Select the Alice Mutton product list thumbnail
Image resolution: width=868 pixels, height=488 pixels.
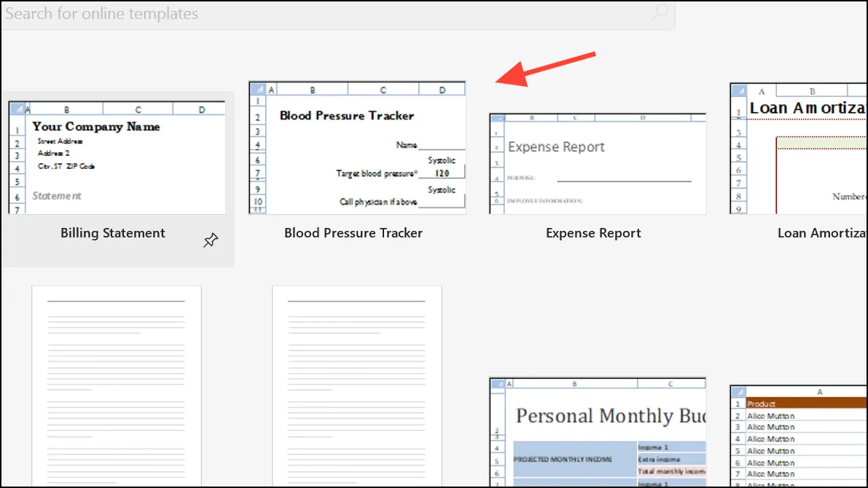[x=799, y=436]
